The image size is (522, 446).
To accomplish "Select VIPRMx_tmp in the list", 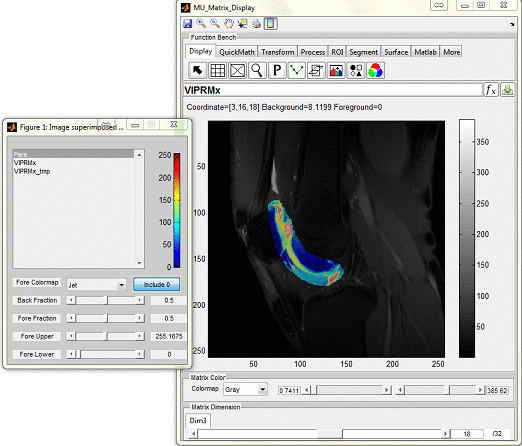I will pos(32,171).
